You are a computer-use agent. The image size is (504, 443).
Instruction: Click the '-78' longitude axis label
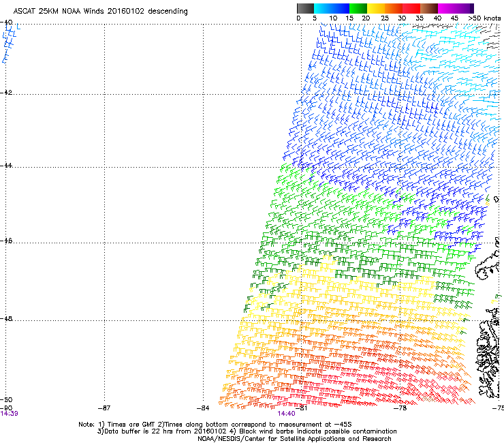[400, 408]
